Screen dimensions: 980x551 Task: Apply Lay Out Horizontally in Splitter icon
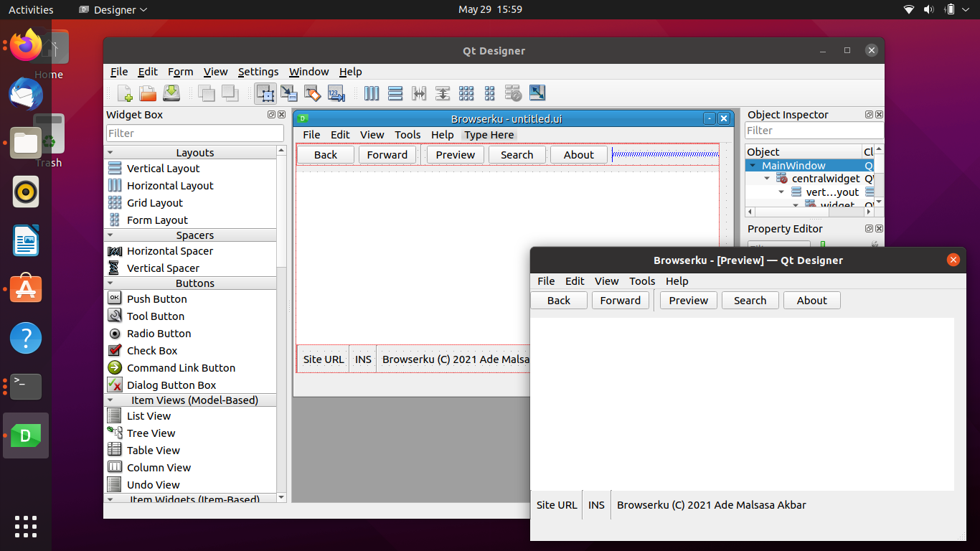(419, 93)
